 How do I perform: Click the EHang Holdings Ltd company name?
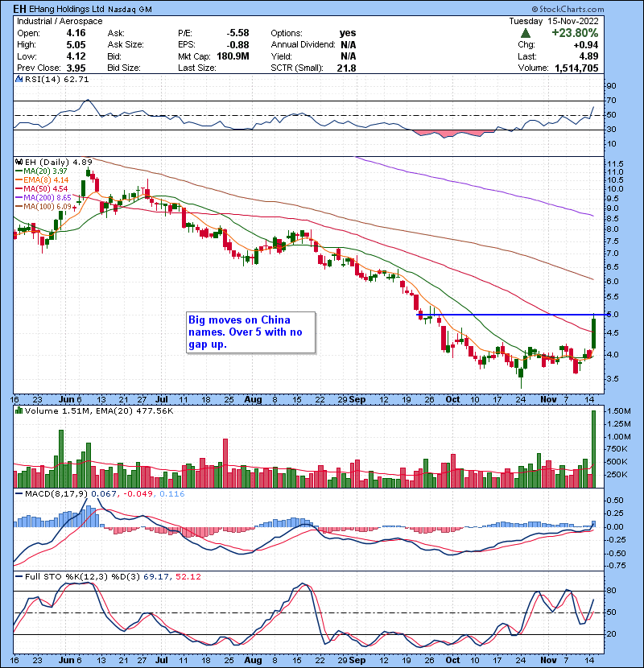point(67,9)
